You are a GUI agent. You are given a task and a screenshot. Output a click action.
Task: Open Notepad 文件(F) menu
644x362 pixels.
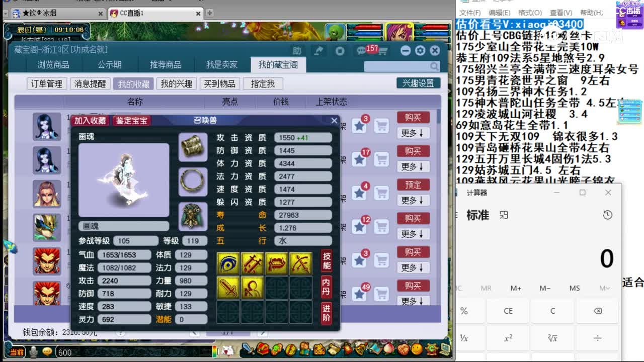tap(470, 13)
